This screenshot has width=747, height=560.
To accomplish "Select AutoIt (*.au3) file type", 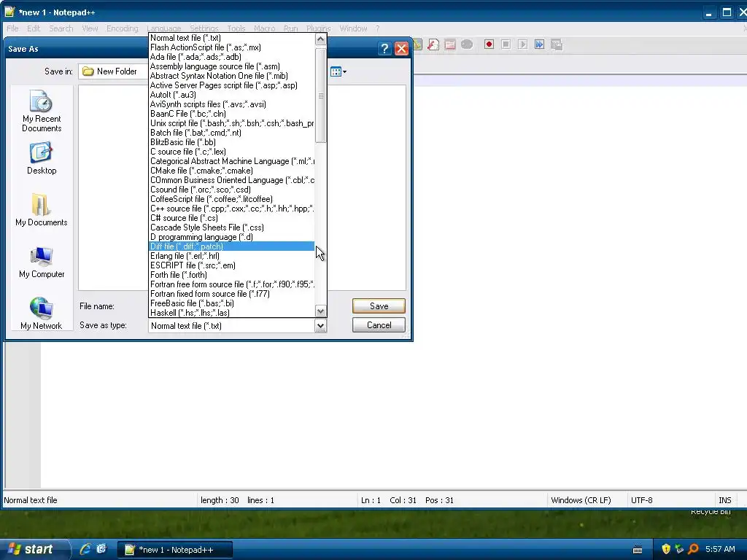I will coord(231,95).
